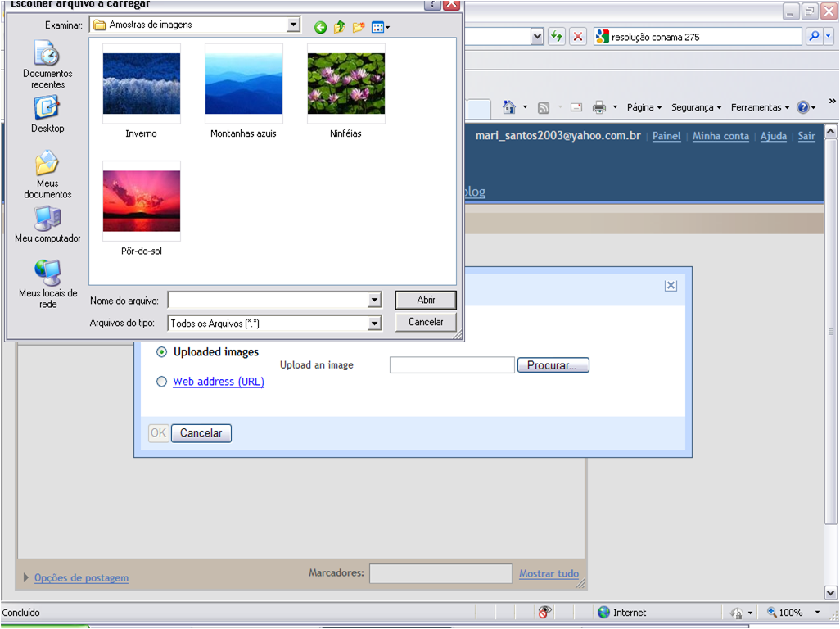This screenshot has height=629, width=840.
Task: Open the Print dropdown arrow
Action: [615, 107]
